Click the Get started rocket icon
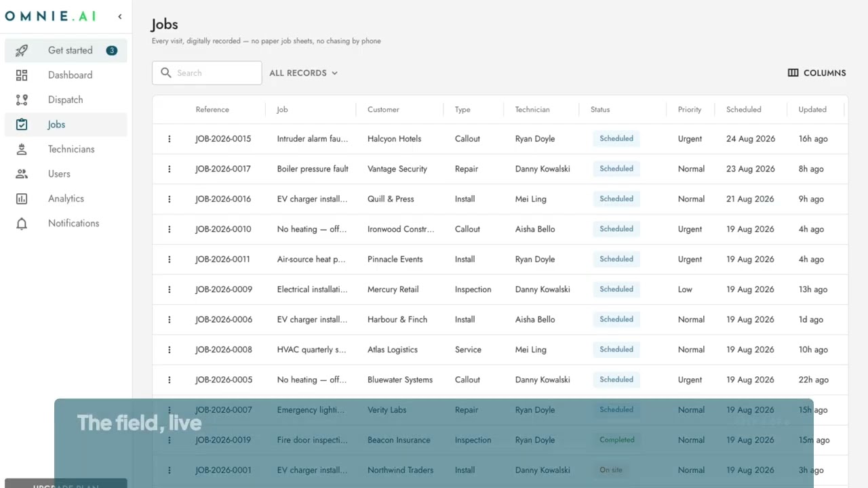Image resolution: width=868 pixels, height=488 pixels. (22, 50)
